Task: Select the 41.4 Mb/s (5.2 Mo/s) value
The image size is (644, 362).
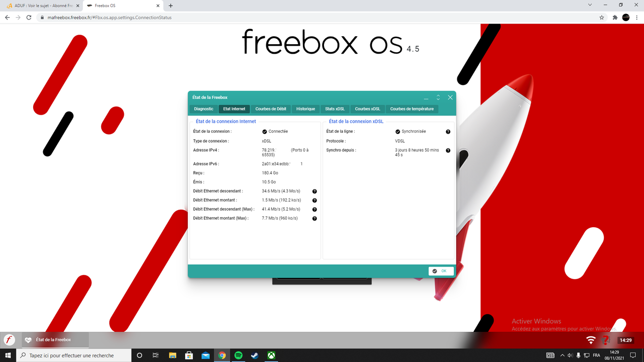Action: pos(281,209)
